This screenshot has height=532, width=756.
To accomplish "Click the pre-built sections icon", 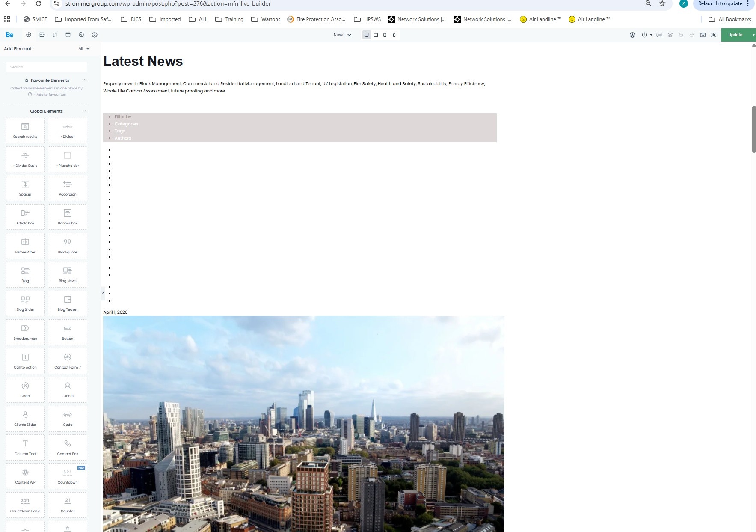I will (x=42, y=35).
